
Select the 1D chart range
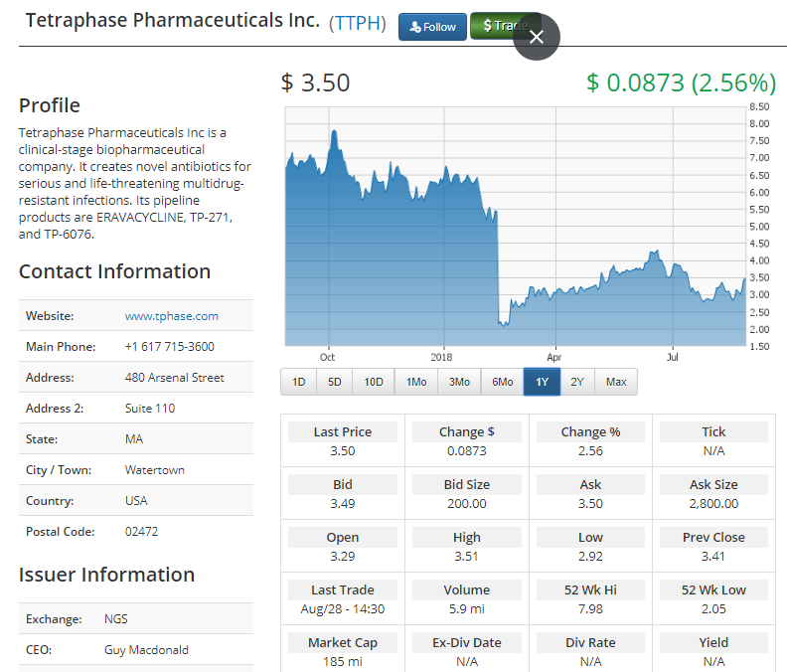(299, 382)
